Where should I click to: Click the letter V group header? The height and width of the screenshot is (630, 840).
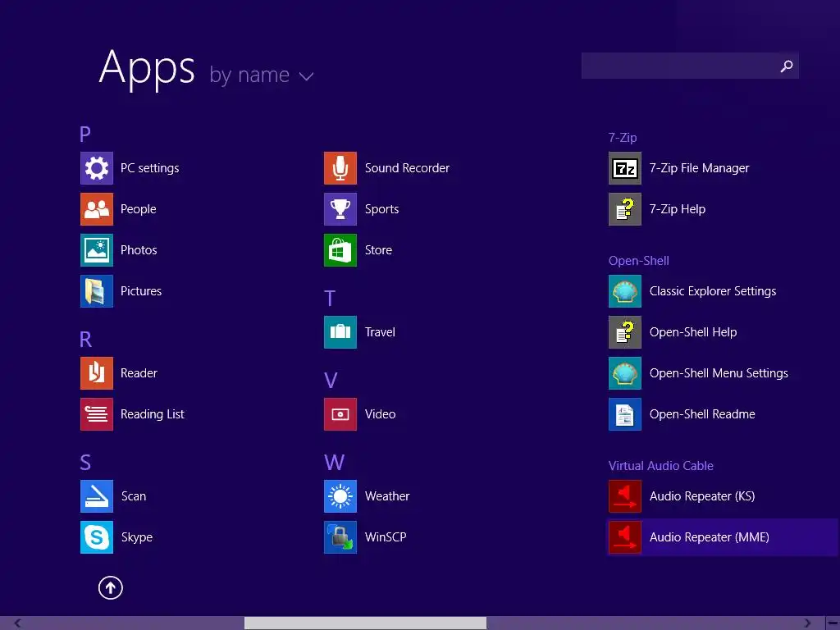coord(331,381)
